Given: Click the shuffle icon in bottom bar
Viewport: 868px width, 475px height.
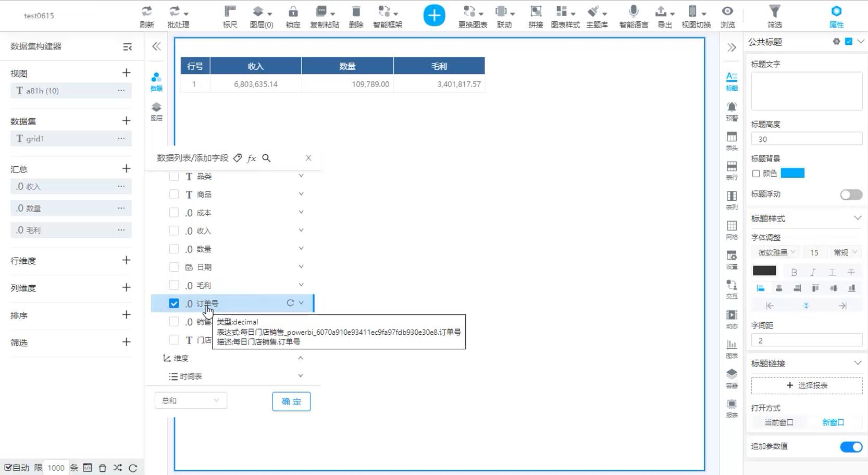Looking at the screenshot, I should point(118,468).
